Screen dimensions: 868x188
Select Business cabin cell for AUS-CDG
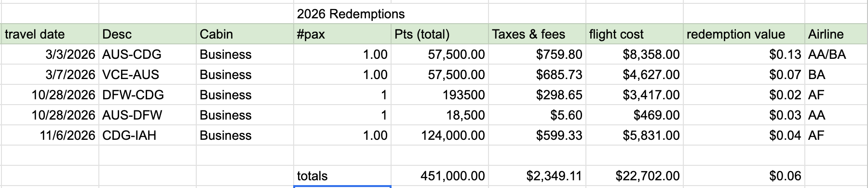(245, 54)
